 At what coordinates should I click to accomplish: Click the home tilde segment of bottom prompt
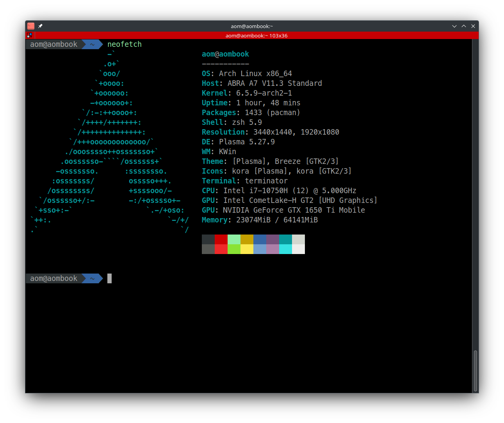point(93,279)
